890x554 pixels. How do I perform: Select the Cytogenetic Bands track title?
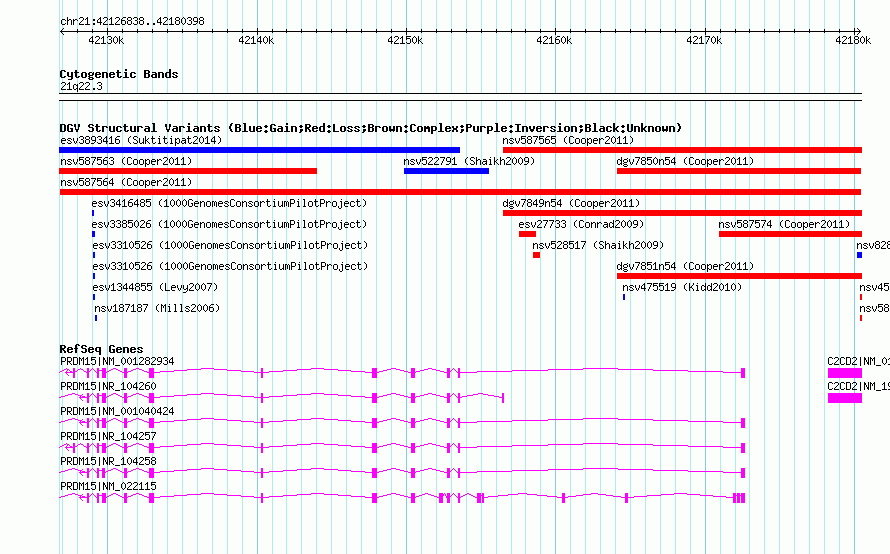(x=119, y=74)
